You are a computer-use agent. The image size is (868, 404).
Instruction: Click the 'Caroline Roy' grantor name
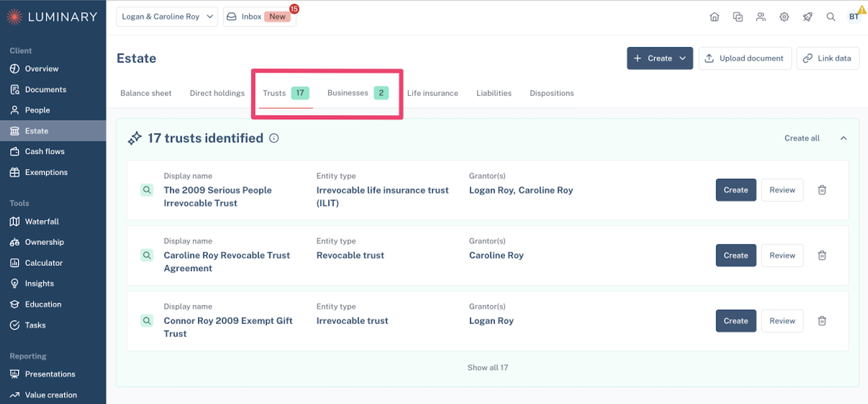(x=496, y=255)
